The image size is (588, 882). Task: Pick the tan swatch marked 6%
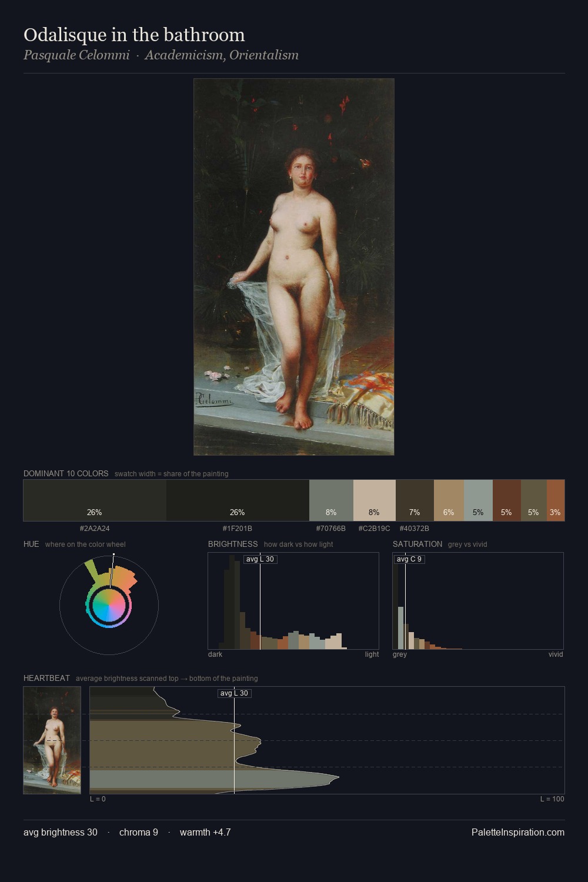[449, 500]
